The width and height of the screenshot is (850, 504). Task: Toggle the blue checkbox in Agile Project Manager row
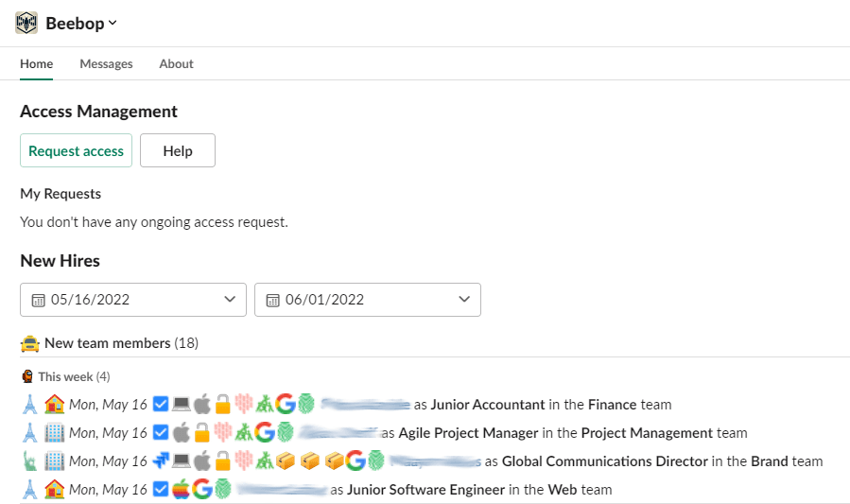160,433
